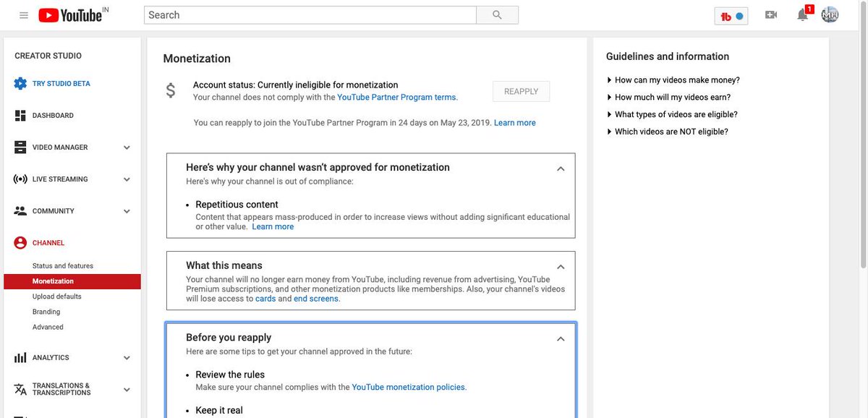This screenshot has height=418, width=868.
Task: Click the Try Studio Beta gear icon
Action: pyautogui.click(x=20, y=84)
